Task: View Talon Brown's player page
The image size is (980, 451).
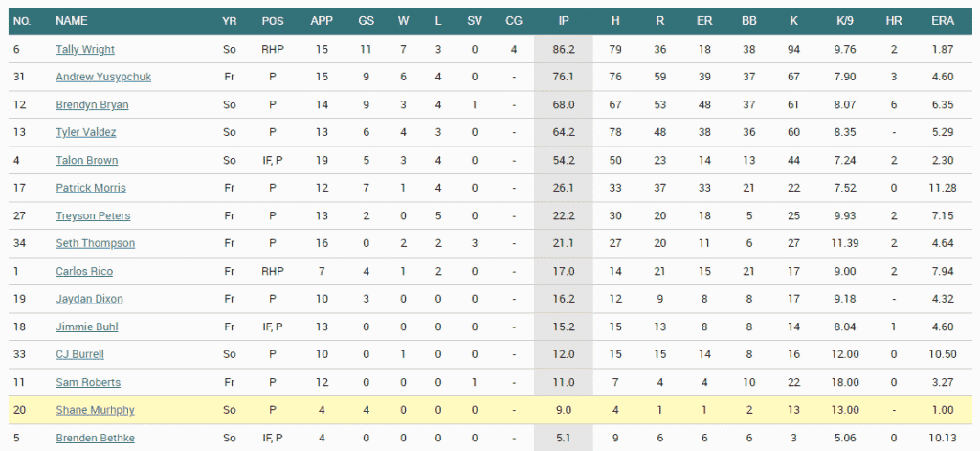Action: pos(86,160)
